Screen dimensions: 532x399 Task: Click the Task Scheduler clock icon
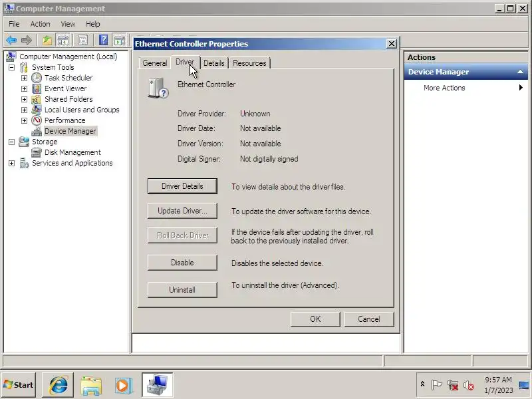[37, 78]
